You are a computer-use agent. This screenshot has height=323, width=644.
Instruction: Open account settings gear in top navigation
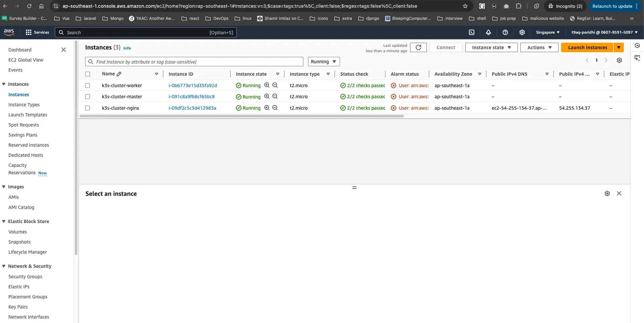[x=522, y=32]
